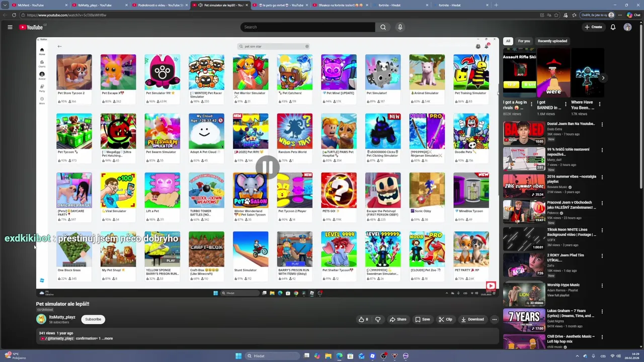Open the weather widget showing 12°C
This screenshot has height=362, width=644.
15,356
